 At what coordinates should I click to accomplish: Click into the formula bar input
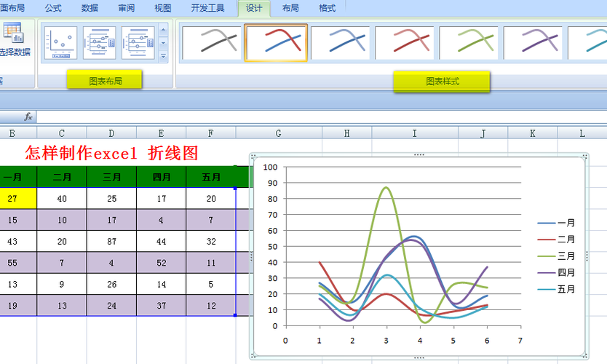(x=321, y=116)
